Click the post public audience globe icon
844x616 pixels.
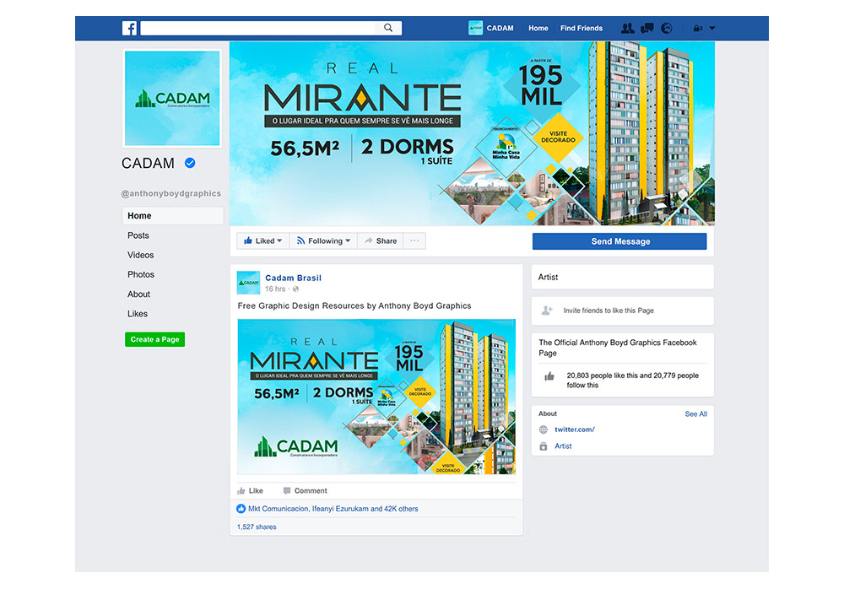coord(295,289)
